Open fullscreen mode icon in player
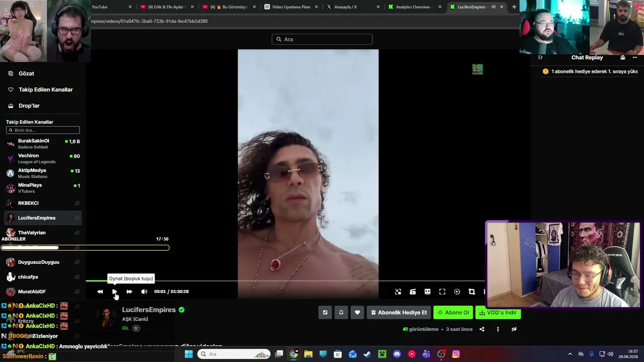Screen dimensions: 644x362 (x=442, y=292)
